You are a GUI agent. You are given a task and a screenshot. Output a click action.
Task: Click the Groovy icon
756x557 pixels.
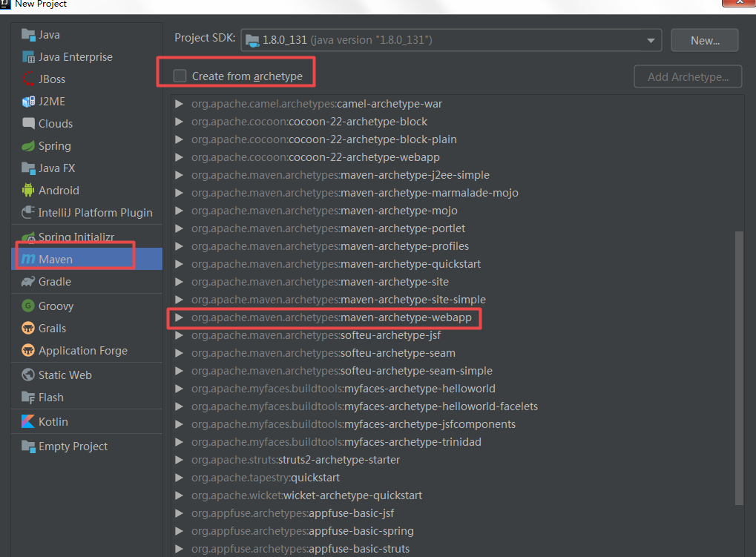point(28,306)
